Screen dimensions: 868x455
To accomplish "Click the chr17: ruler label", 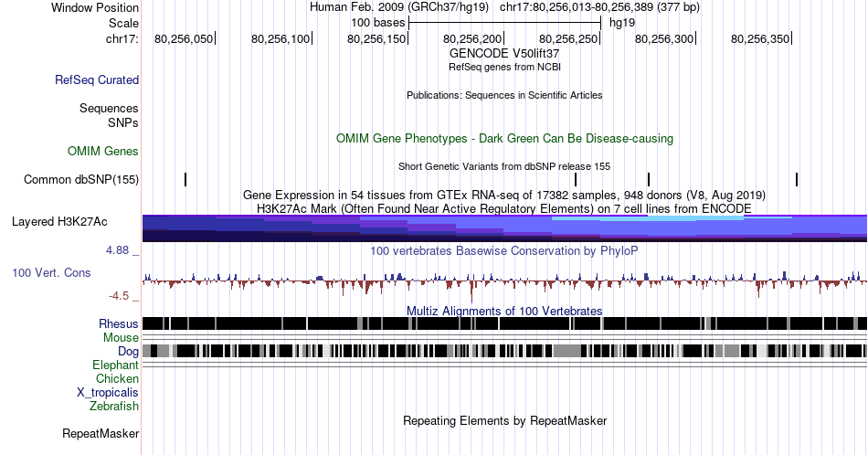I will [x=122, y=38].
